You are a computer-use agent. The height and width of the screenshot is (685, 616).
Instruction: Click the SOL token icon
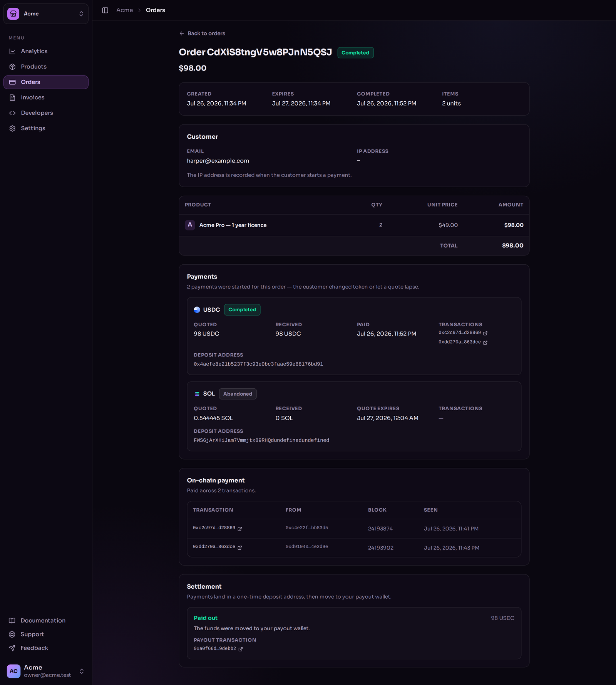click(x=197, y=394)
